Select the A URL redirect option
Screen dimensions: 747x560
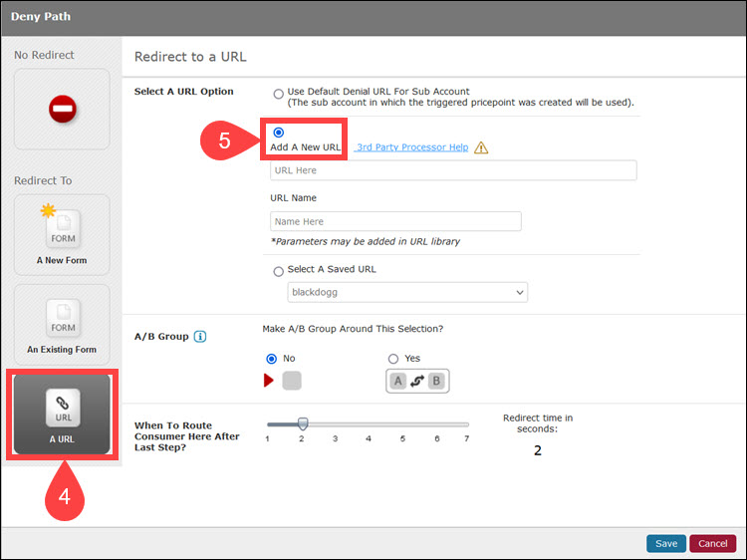click(x=62, y=414)
